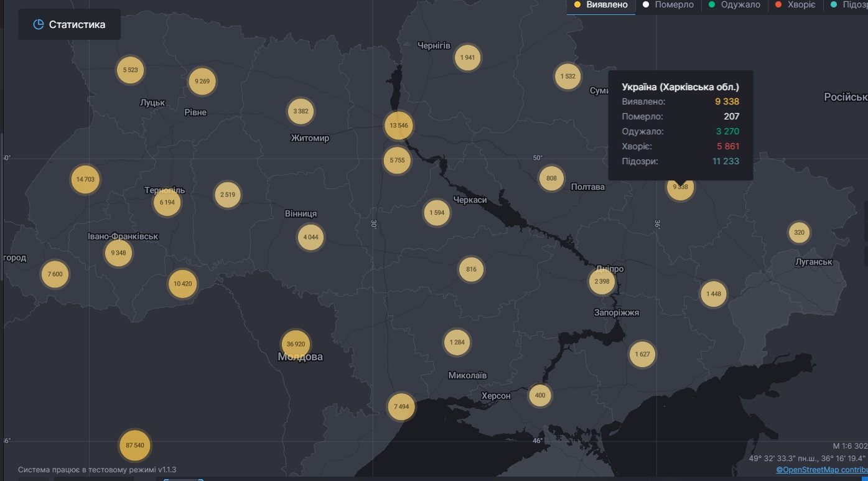Viewport: 868px width, 481px height.
Task: Open the OpenStreetMap contributors link
Action: point(821,470)
